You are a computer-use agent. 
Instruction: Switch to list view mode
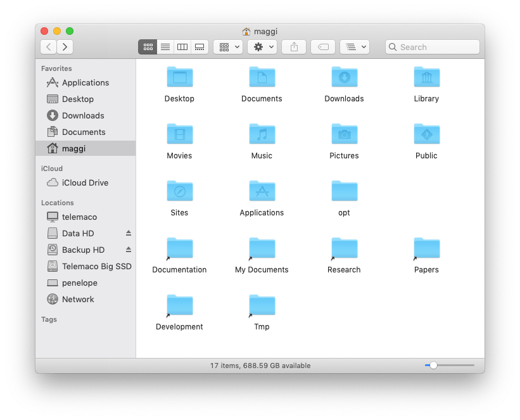click(165, 47)
